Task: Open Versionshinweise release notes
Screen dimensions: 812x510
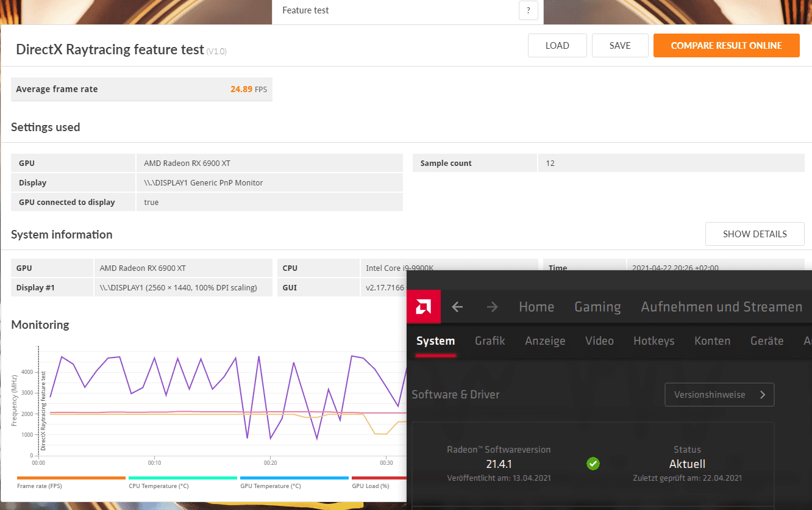Action: pos(719,395)
